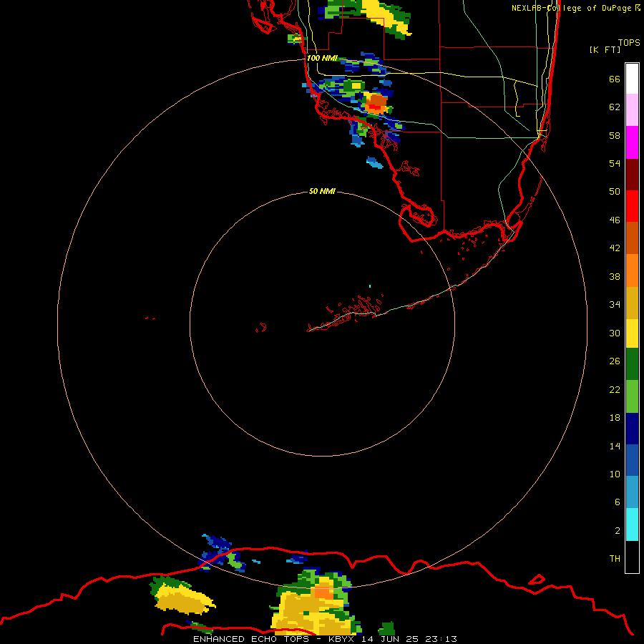Click the bright red legend swatch
The height and width of the screenshot is (644, 644).
[632, 206]
